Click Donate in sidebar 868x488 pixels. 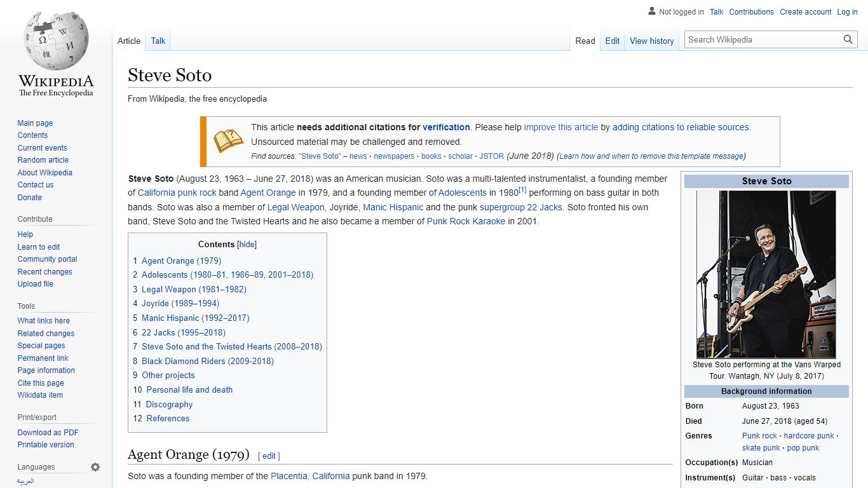point(29,198)
